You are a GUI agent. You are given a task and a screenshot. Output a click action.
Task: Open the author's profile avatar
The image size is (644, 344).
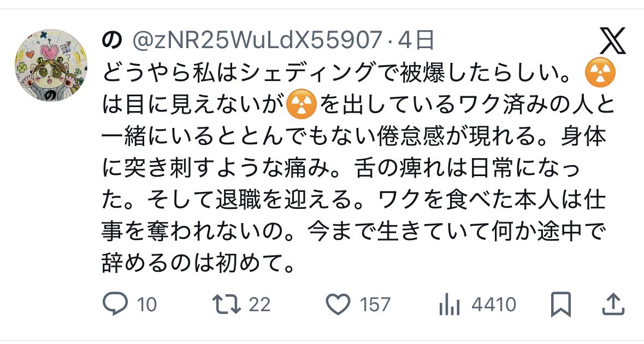point(51,65)
